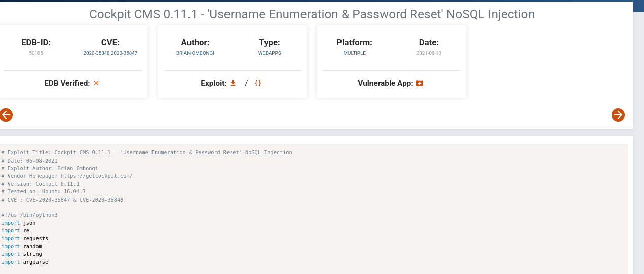
Task: Click the EDB Verified X status icon
Action: pyautogui.click(x=96, y=83)
